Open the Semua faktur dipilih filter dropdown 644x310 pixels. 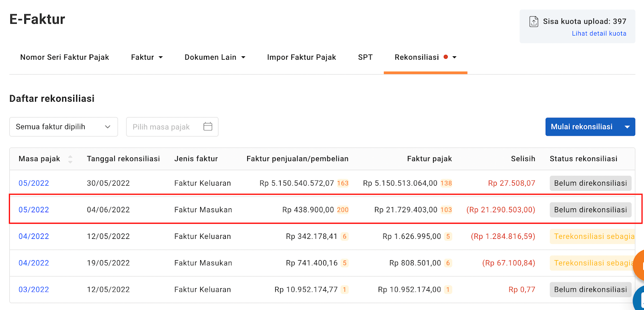63,127
